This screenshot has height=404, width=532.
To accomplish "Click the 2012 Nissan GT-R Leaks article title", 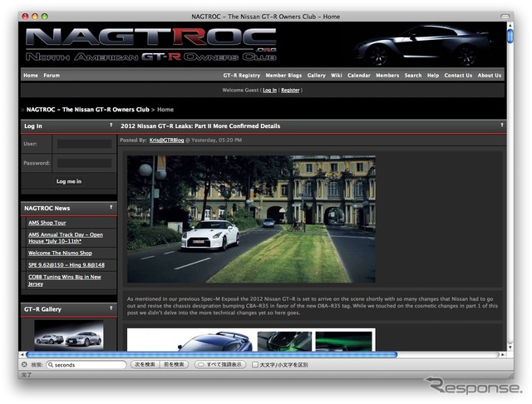I will click(x=200, y=126).
